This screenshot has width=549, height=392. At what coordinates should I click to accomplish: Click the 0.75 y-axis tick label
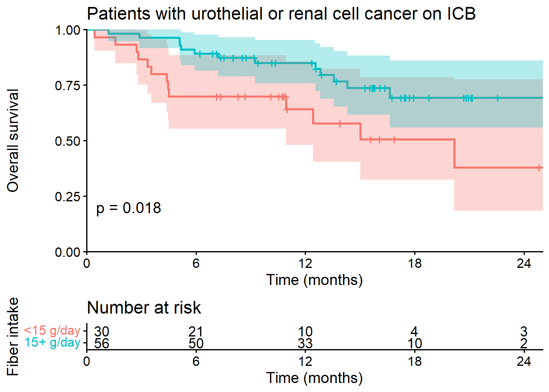[68, 86]
